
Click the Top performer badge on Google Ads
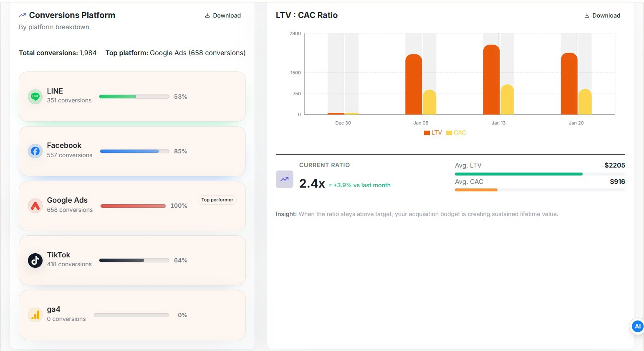217,200
